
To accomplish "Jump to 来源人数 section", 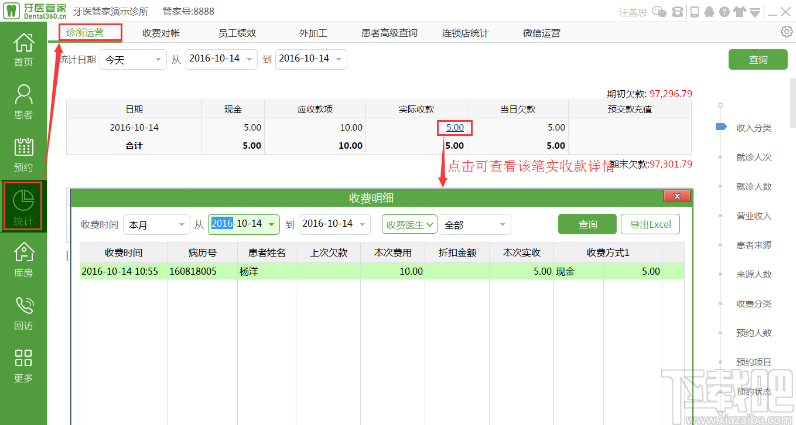I will point(754,275).
